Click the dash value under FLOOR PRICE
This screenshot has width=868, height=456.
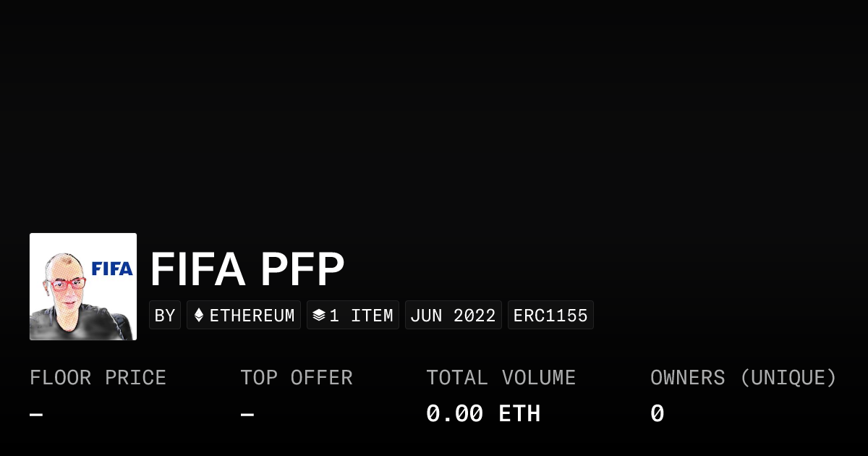click(36, 415)
